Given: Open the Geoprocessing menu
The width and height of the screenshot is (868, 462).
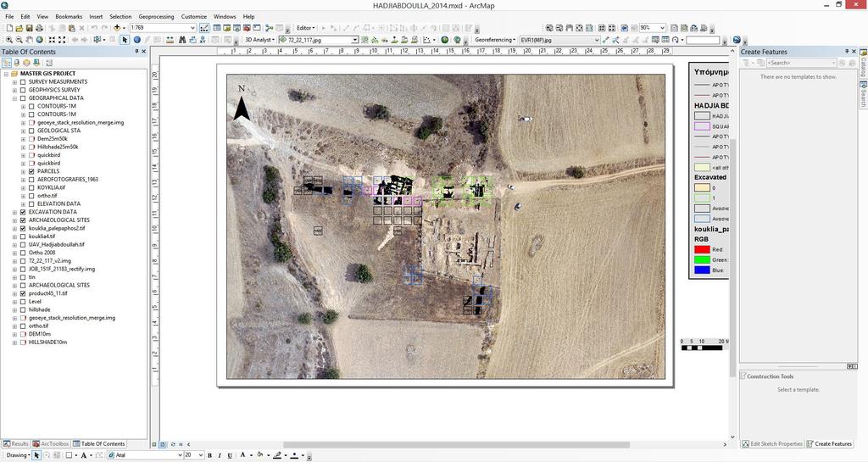Looking at the screenshot, I should coord(156,17).
